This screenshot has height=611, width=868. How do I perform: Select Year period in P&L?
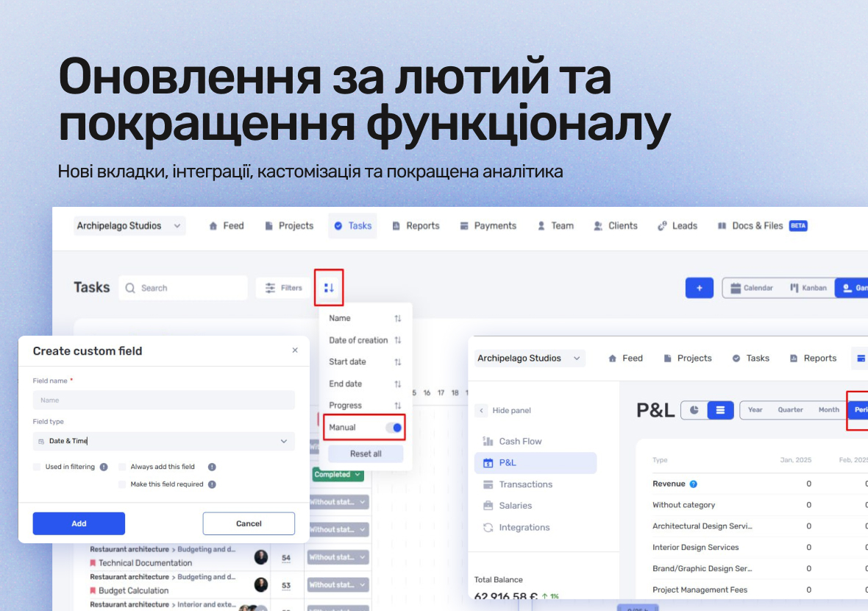[x=755, y=410]
